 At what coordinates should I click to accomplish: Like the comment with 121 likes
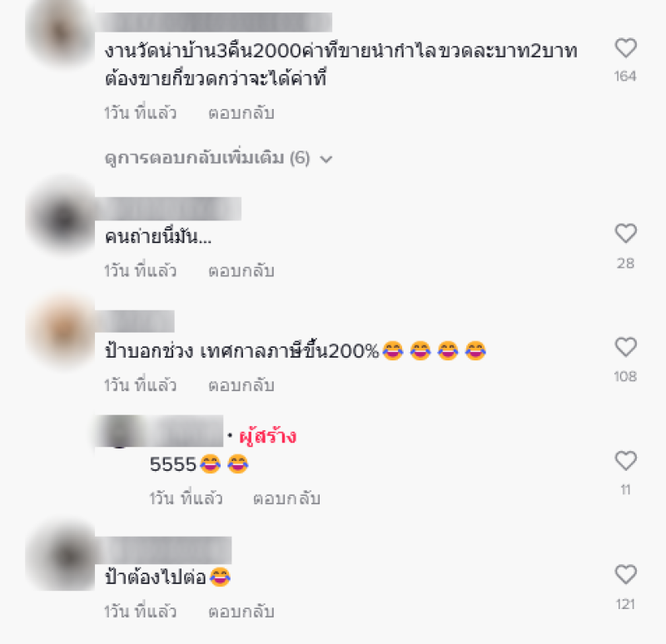(626, 575)
